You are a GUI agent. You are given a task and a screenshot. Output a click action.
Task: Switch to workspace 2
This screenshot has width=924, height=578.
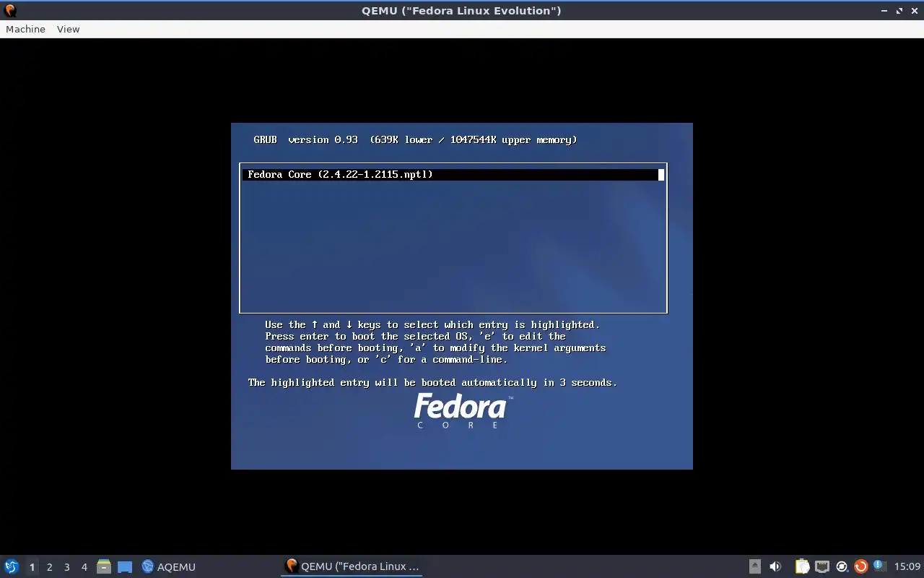49,567
